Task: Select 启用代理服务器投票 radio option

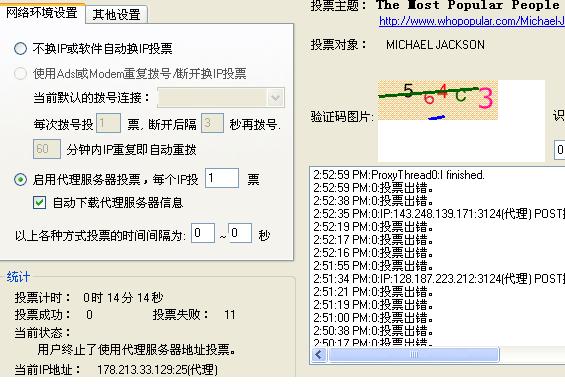Action: (x=21, y=179)
